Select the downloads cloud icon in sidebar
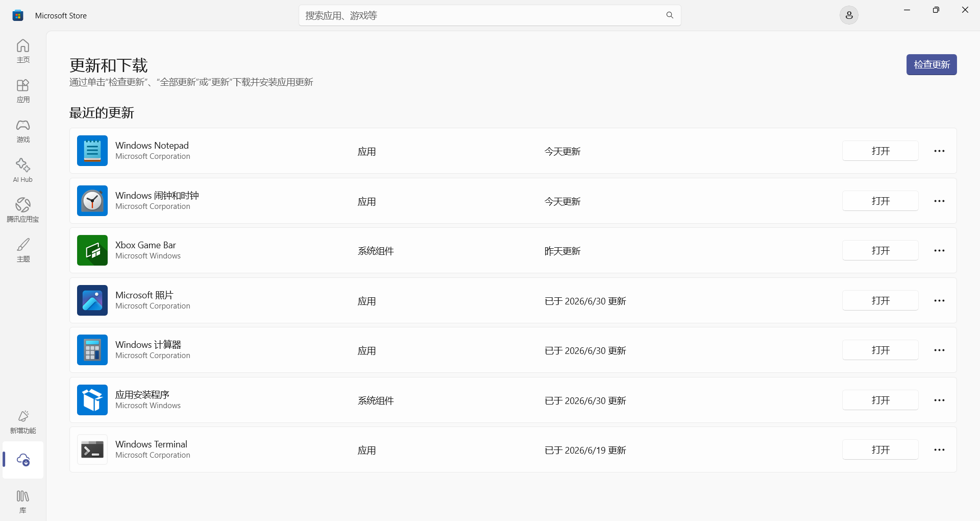 23,460
